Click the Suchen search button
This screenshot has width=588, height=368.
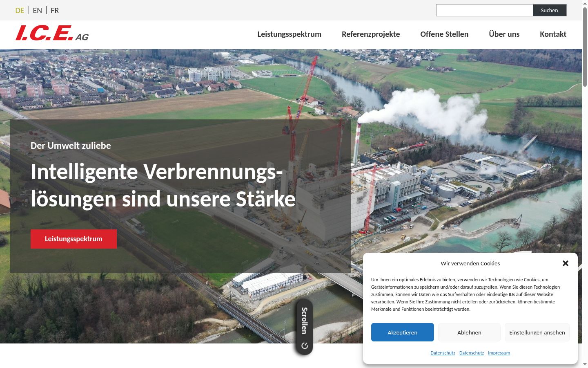550,10
